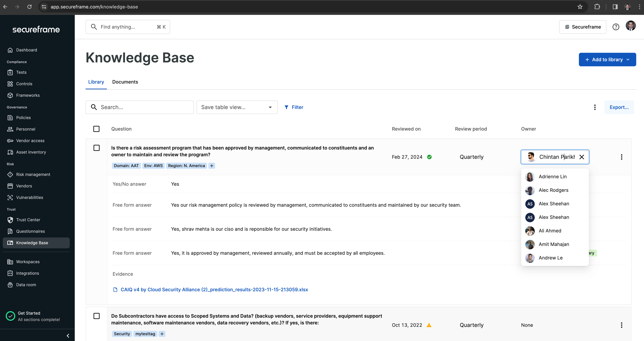This screenshot has height=341, width=644.
Task: Click the Filter button
Action: pos(294,107)
